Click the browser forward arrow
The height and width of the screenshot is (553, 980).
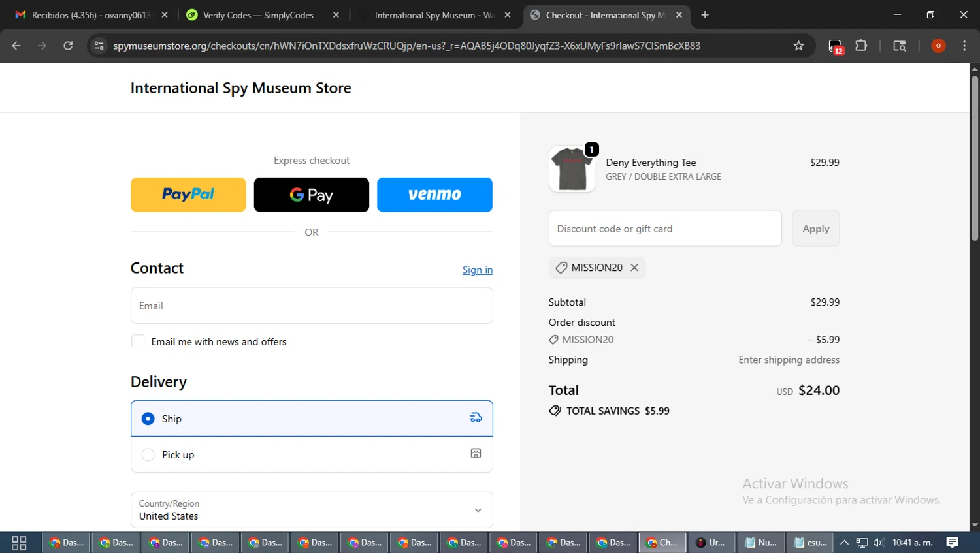pos(42,46)
